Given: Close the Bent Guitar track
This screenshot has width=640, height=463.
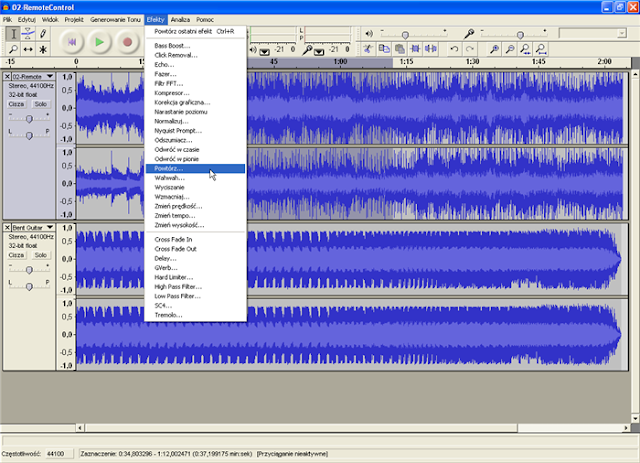Looking at the screenshot, I should 8,229.
